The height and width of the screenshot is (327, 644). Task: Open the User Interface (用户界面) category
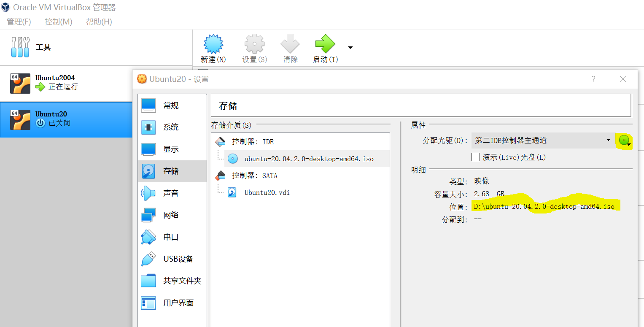(172, 303)
